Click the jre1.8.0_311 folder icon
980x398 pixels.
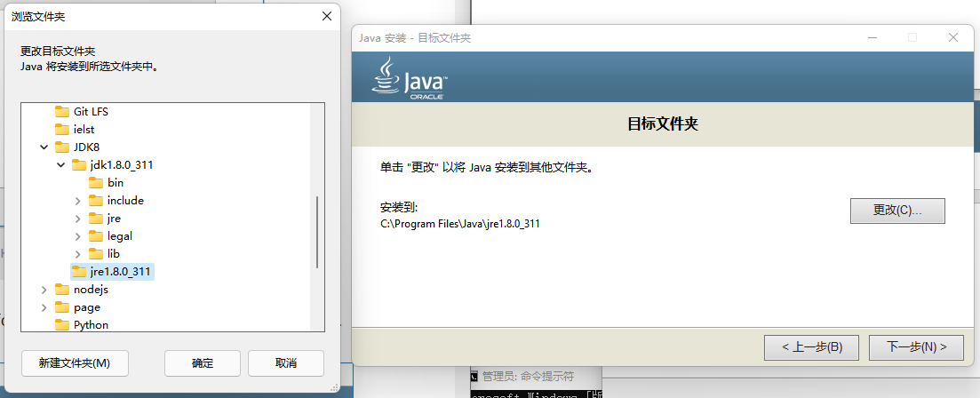[x=79, y=272]
